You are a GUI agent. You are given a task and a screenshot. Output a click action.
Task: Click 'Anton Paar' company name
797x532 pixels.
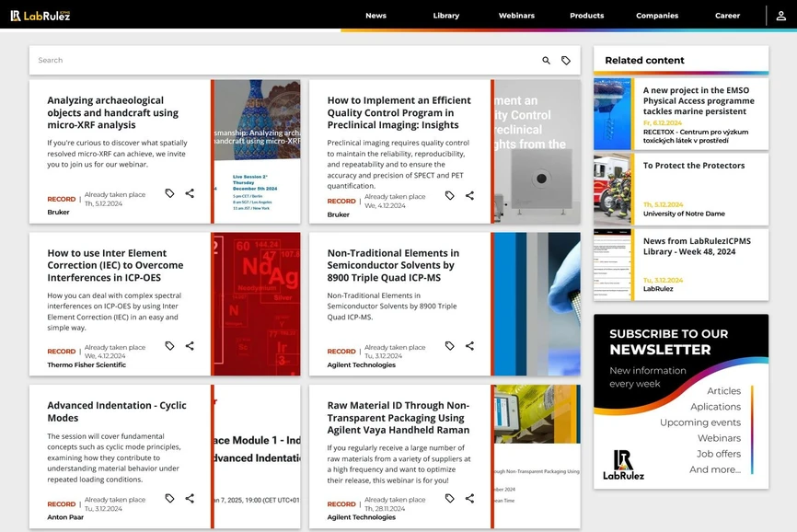[x=65, y=517]
